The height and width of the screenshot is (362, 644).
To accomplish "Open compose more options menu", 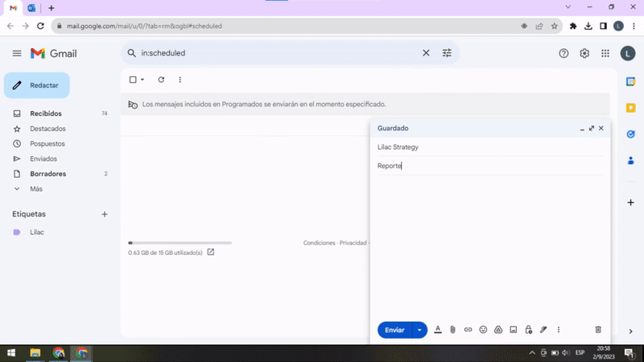I will 559,330.
